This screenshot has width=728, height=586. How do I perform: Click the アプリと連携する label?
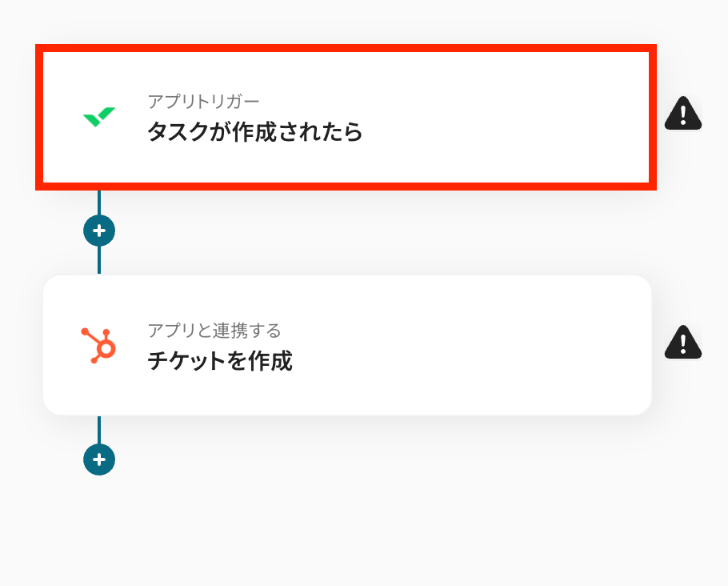[x=214, y=330]
